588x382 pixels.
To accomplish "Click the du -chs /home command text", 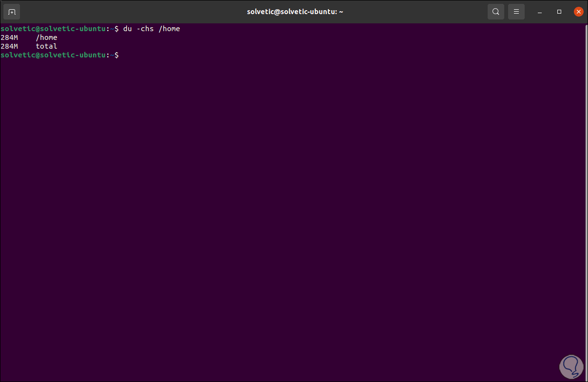I will (x=151, y=28).
